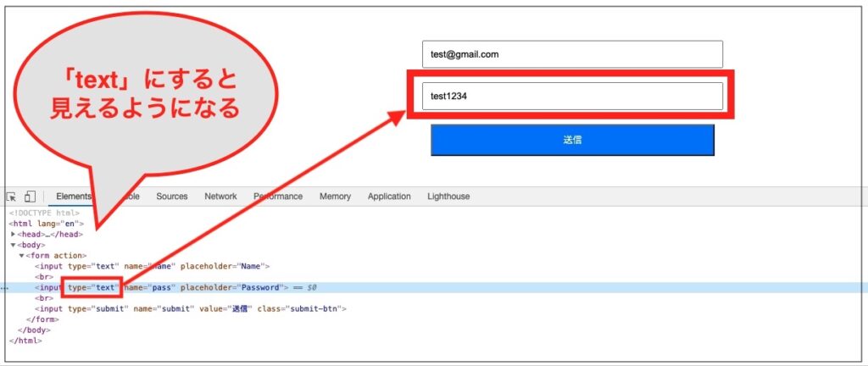
Task: Click the second <br> line after the pass input
Action: (x=44, y=298)
